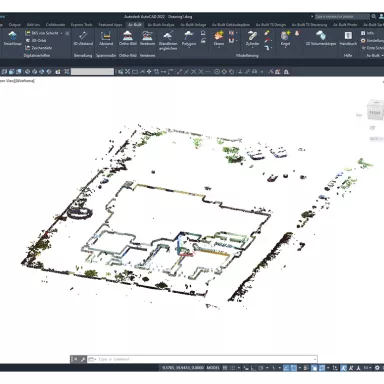Click the viewport view label at top-left
Viewport: 384px width, 384px height.
point(17,81)
